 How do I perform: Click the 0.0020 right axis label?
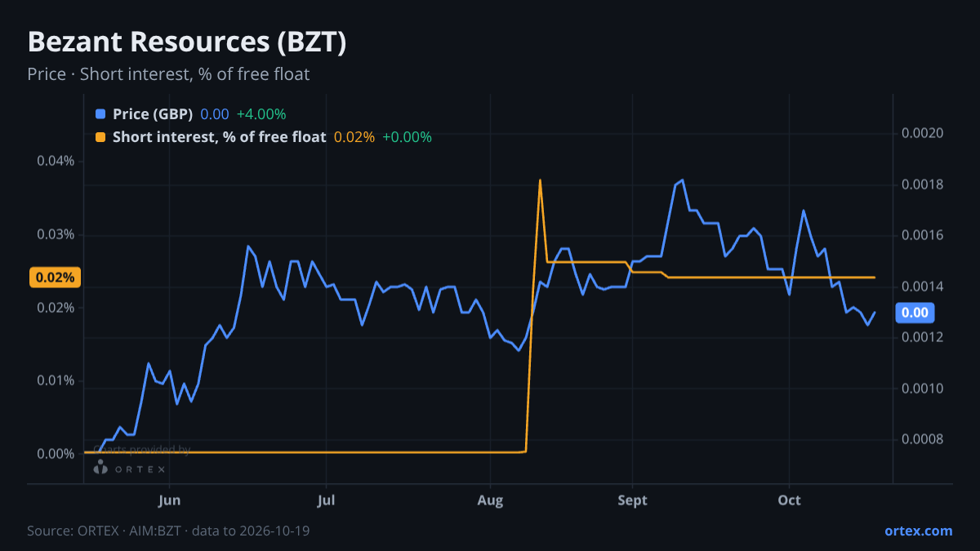(x=922, y=133)
